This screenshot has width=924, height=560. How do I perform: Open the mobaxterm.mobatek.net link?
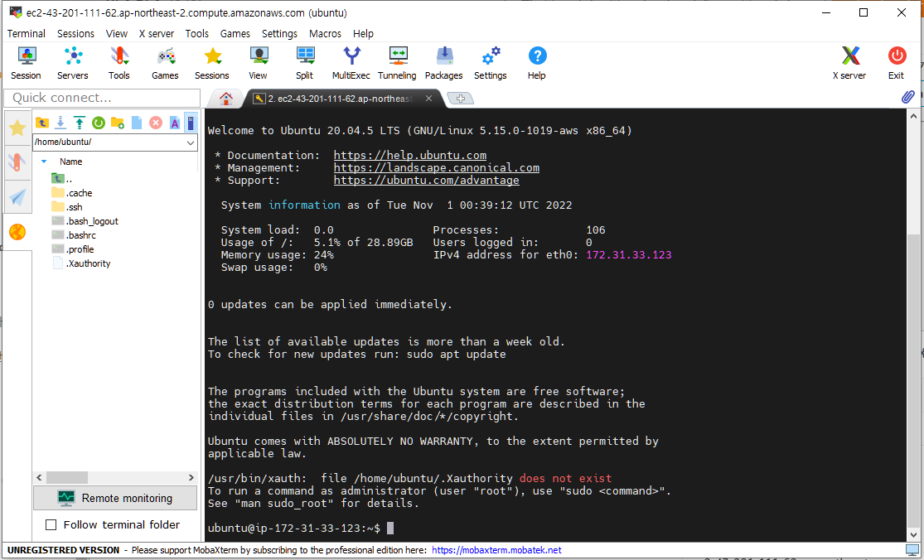coord(496,550)
